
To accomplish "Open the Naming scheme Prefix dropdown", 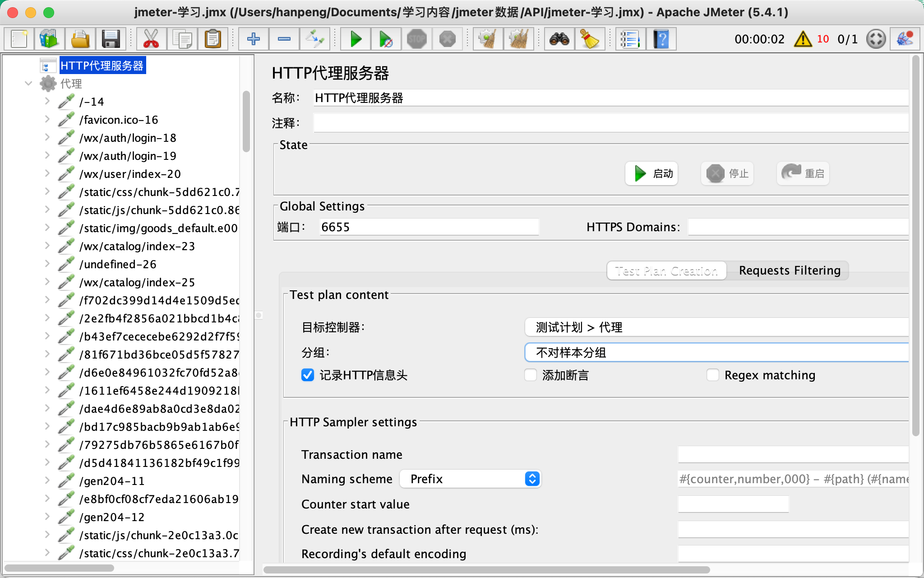I will click(x=470, y=479).
